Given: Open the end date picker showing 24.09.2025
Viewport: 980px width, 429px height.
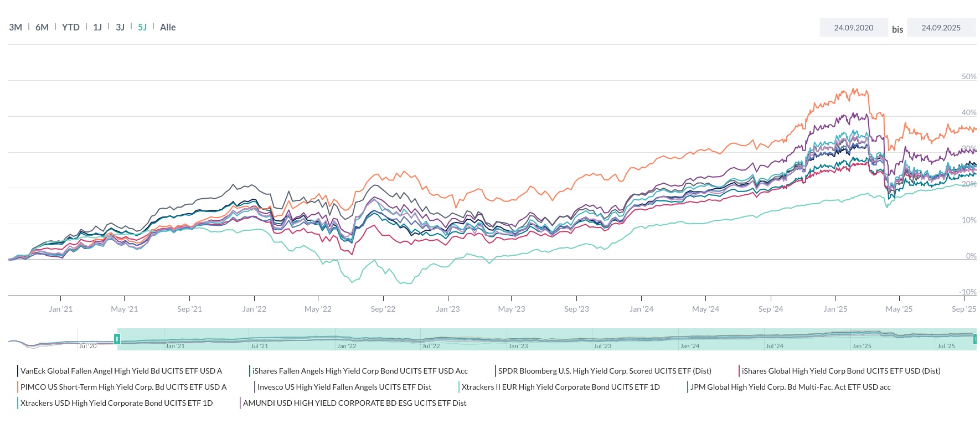Looking at the screenshot, I should point(941,27).
